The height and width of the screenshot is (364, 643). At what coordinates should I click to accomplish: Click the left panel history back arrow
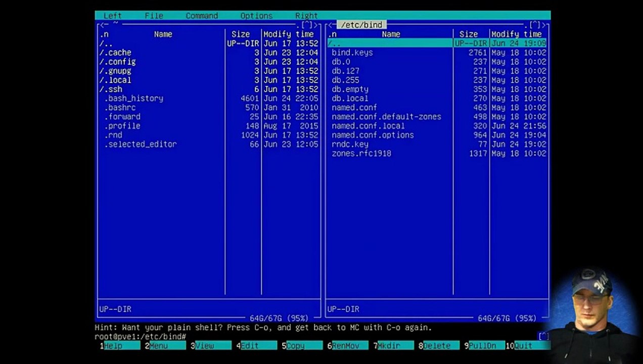[x=101, y=25]
